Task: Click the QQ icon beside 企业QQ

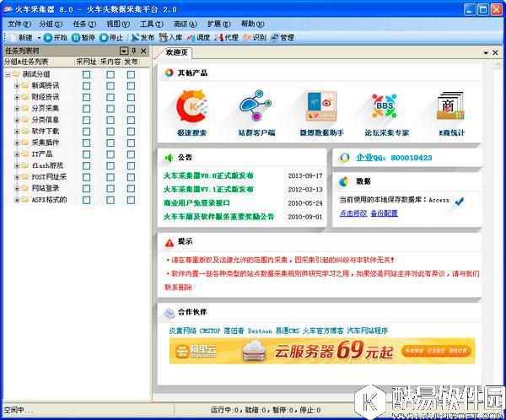Action: pyautogui.click(x=344, y=158)
